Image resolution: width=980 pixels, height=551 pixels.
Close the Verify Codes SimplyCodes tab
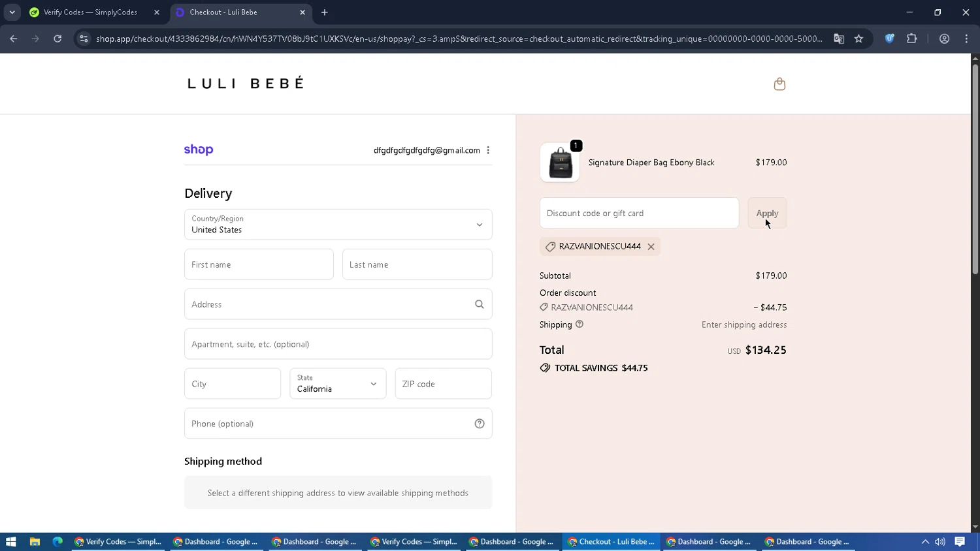point(157,12)
